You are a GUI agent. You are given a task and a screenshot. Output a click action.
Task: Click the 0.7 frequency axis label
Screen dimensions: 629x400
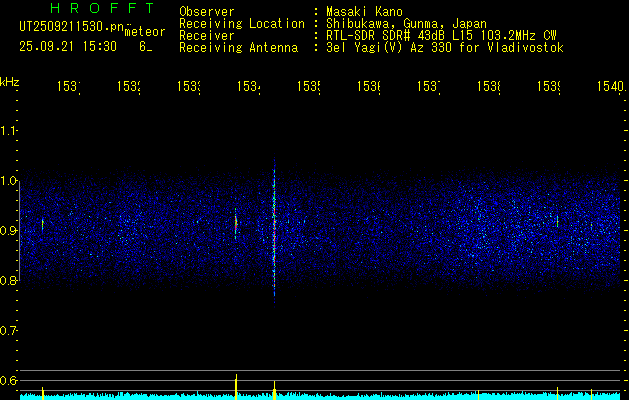point(8,331)
